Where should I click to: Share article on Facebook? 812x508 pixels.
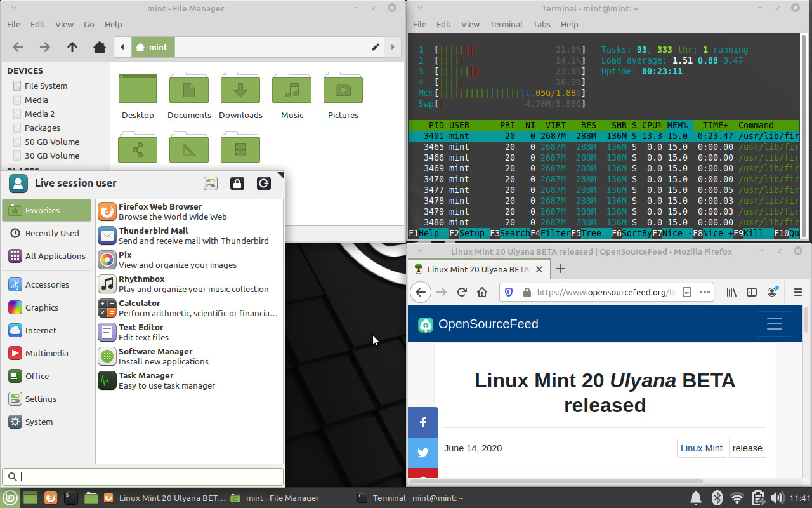pos(423,422)
